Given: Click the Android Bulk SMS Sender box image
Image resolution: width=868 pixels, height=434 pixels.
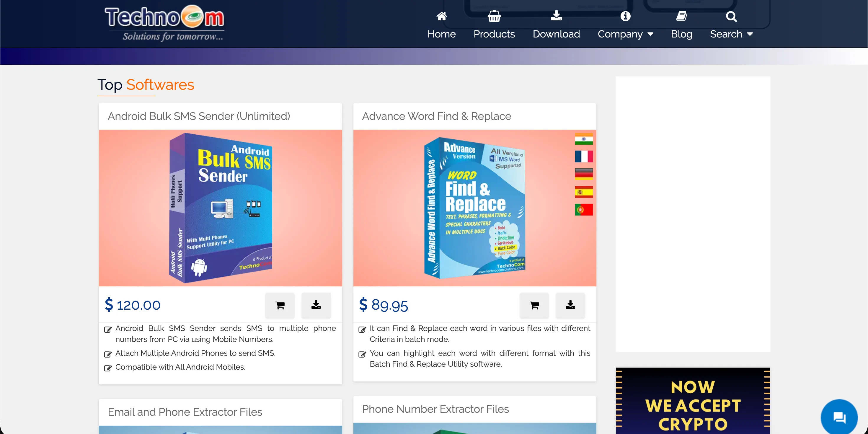Looking at the screenshot, I should pos(220,208).
